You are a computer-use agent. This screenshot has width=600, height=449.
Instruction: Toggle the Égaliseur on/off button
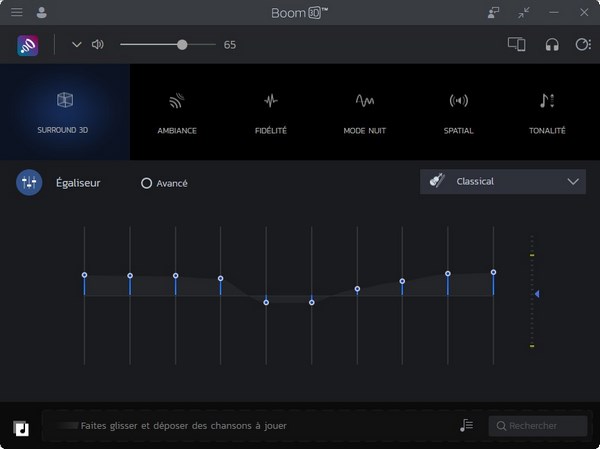29,183
